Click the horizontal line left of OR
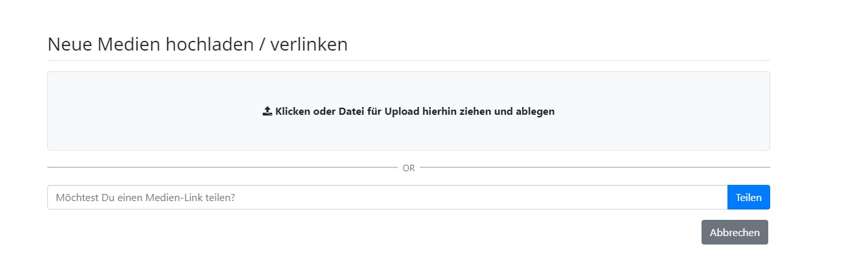This screenshot has height=275, width=868. coord(222,167)
